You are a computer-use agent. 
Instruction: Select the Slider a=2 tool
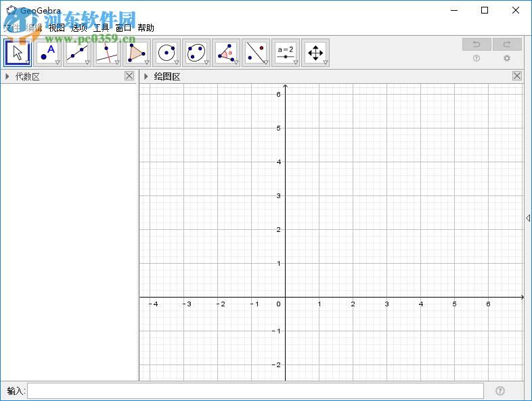(286, 53)
